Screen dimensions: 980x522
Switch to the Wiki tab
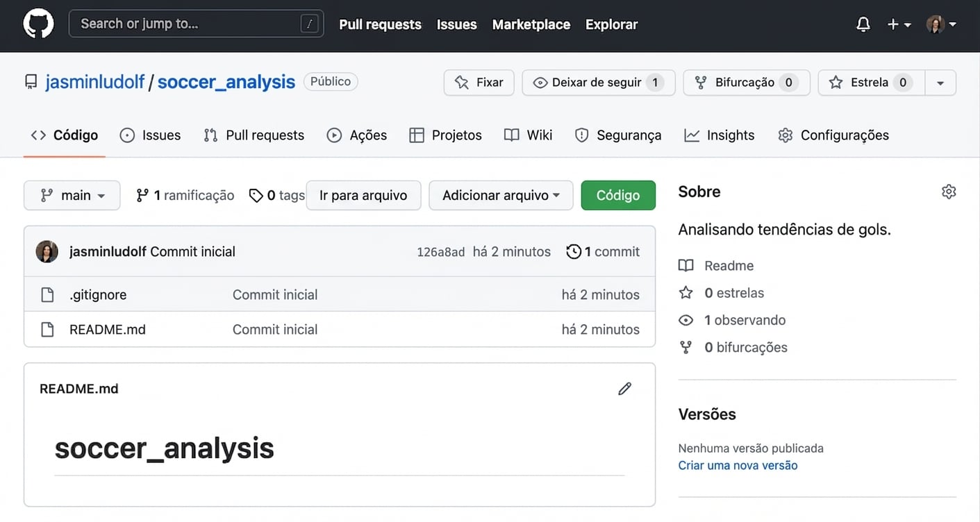pos(529,135)
